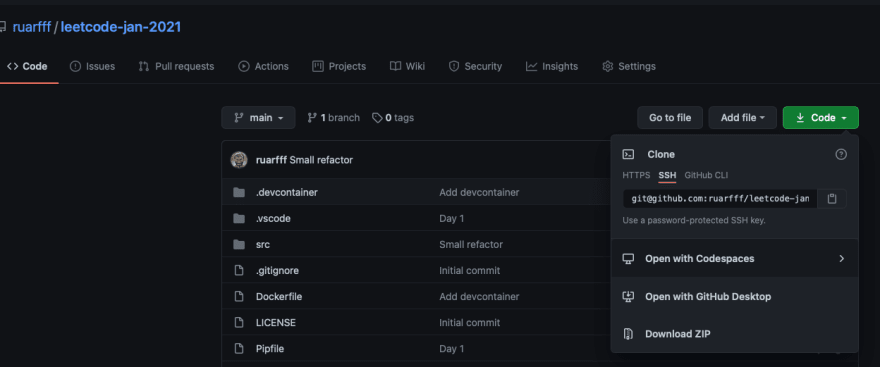
Task: Open the .devcontainer folder
Action: click(287, 192)
